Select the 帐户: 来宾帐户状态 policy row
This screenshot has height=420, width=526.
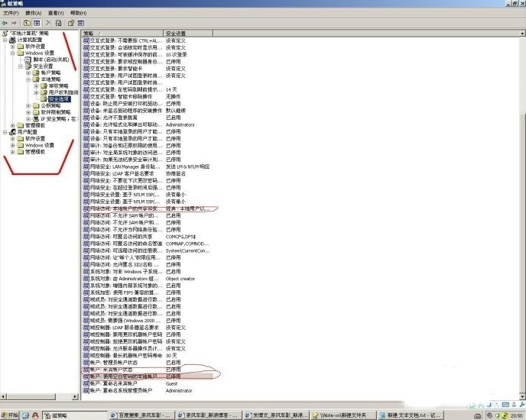coord(122,370)
